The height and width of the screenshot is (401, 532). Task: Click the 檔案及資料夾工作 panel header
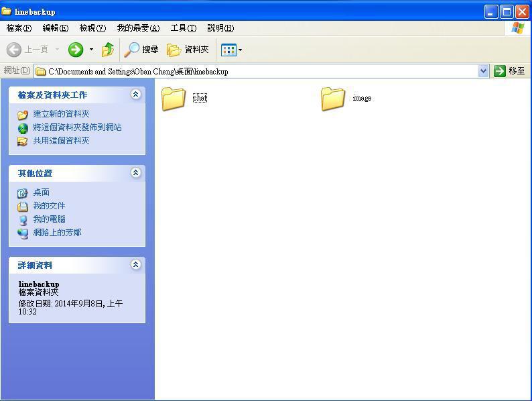77,95
